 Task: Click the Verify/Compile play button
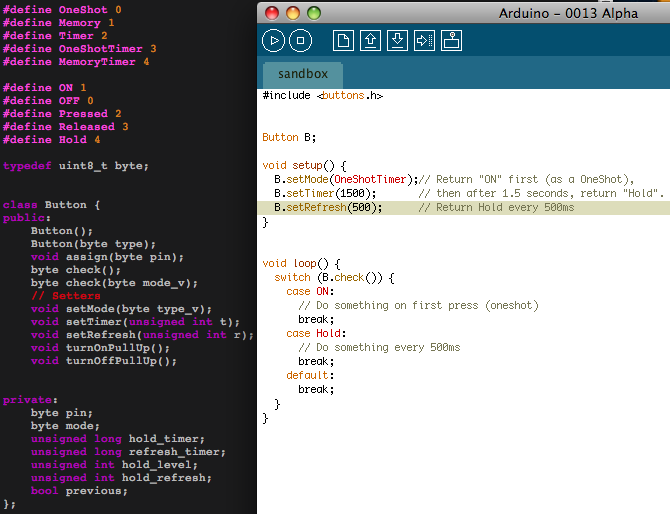[x=273, y=40]
